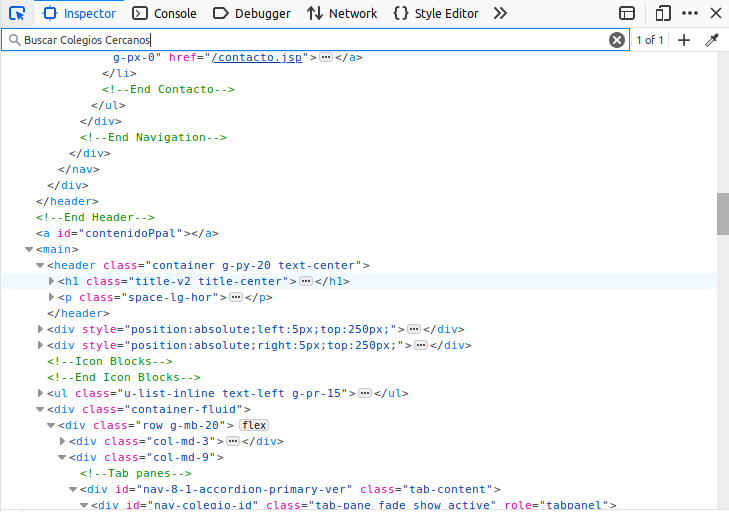Open the overflow tabs chevron menu

pyautogui.click(x=501, y=13)
